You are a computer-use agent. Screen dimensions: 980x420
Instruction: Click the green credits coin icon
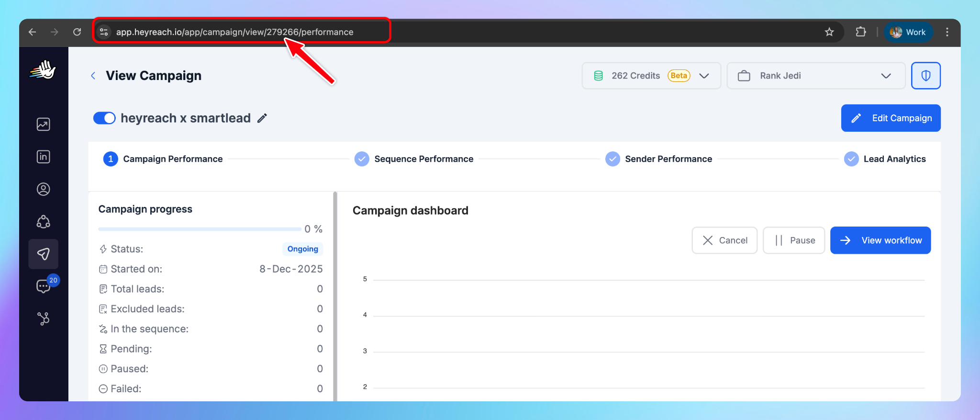[x=598, y=76]
